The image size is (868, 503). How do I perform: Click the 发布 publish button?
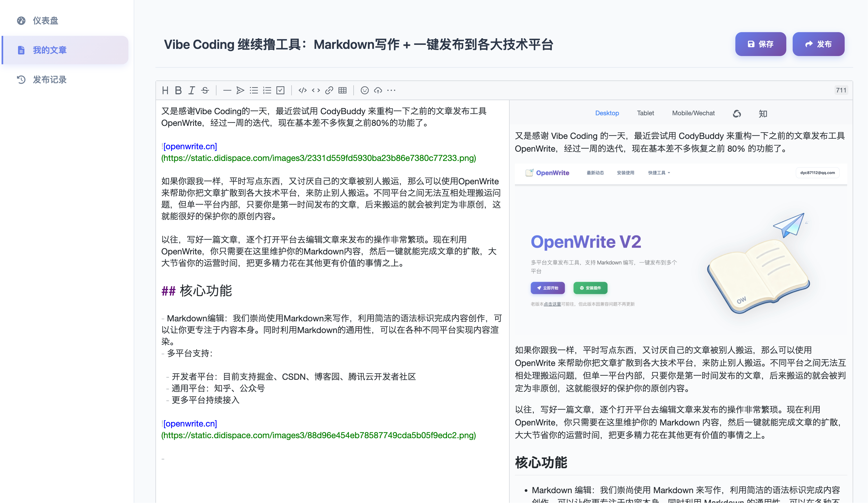tap(818, 44)
